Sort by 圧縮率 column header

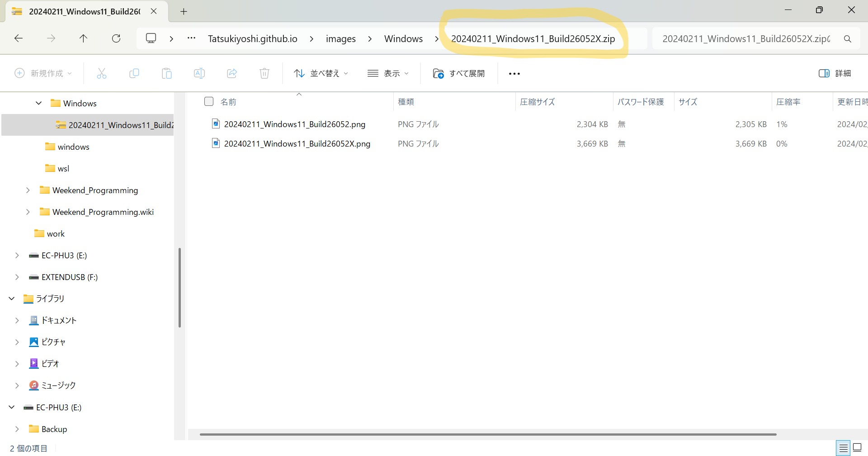tap(788, 102)
